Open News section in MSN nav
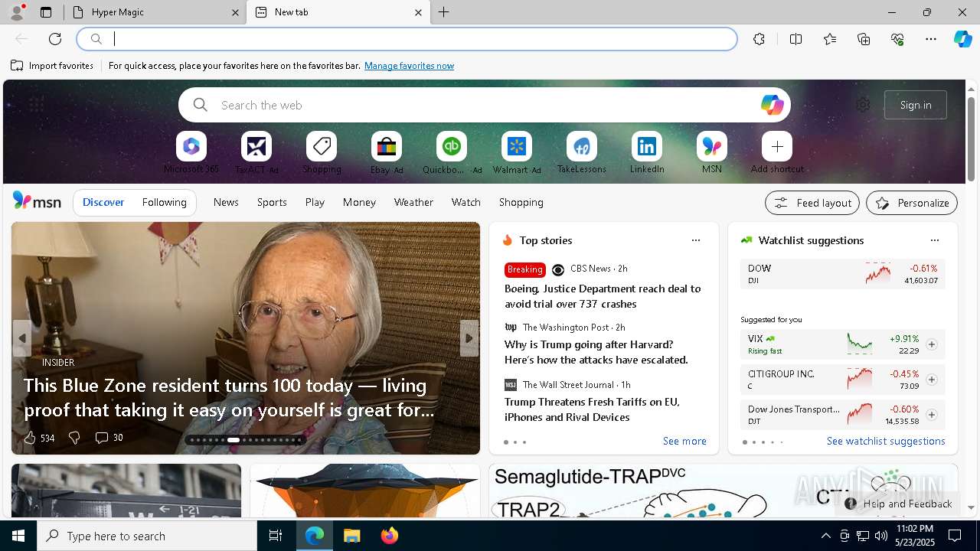Image resolution: width=980 pixels, height=551 pixels. click(226, 203)
